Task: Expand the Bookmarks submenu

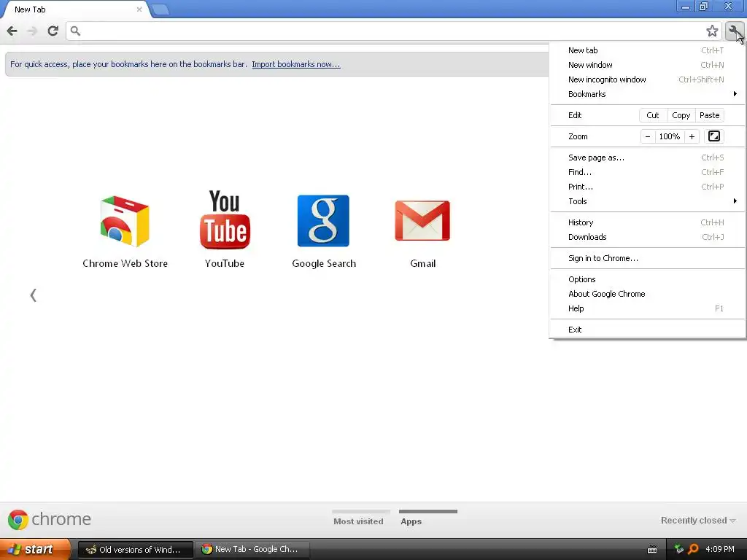Action: tap(648, 94)
